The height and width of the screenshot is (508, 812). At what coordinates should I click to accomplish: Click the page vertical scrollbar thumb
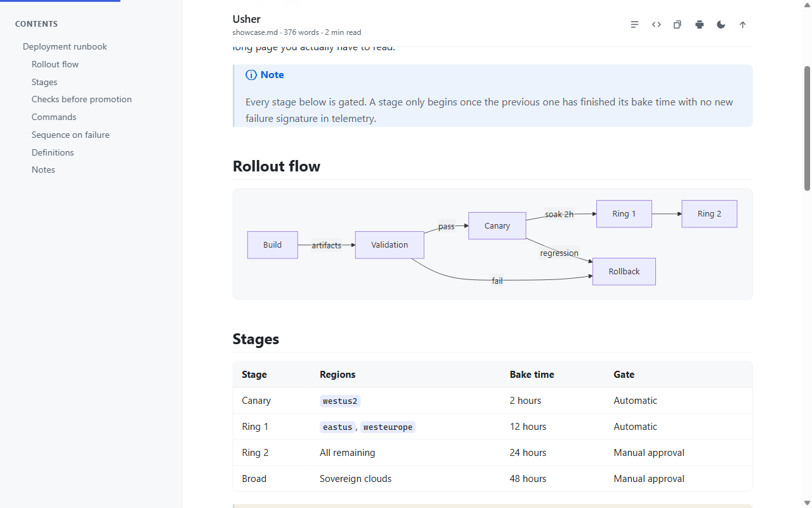click(x=807, y=127)
